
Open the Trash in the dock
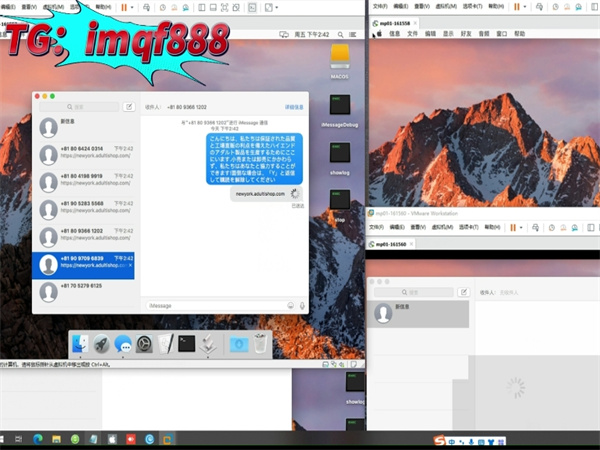260,345
